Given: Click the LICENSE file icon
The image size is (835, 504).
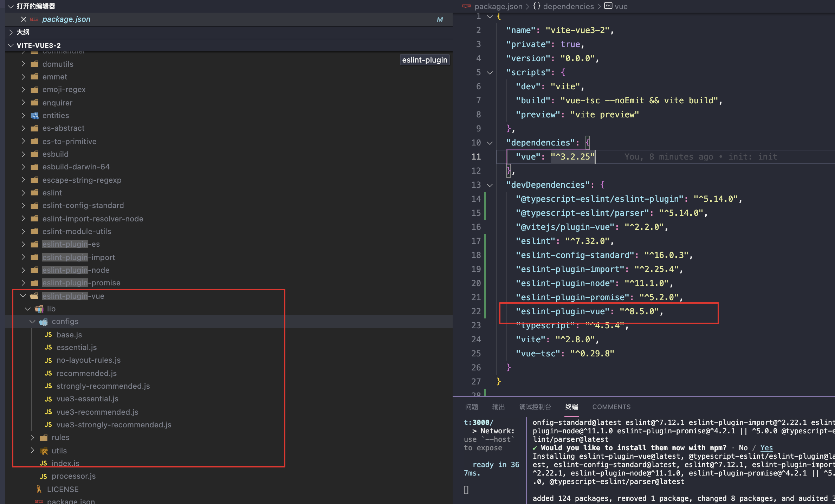Looking at the screenshot, I should tap(39, 489).
